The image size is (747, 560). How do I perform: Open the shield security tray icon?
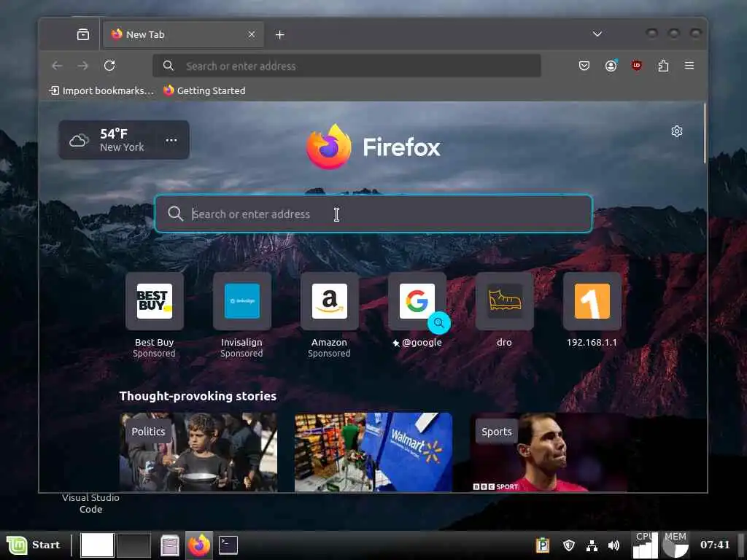pyautogui.click(x=569, y=545)
